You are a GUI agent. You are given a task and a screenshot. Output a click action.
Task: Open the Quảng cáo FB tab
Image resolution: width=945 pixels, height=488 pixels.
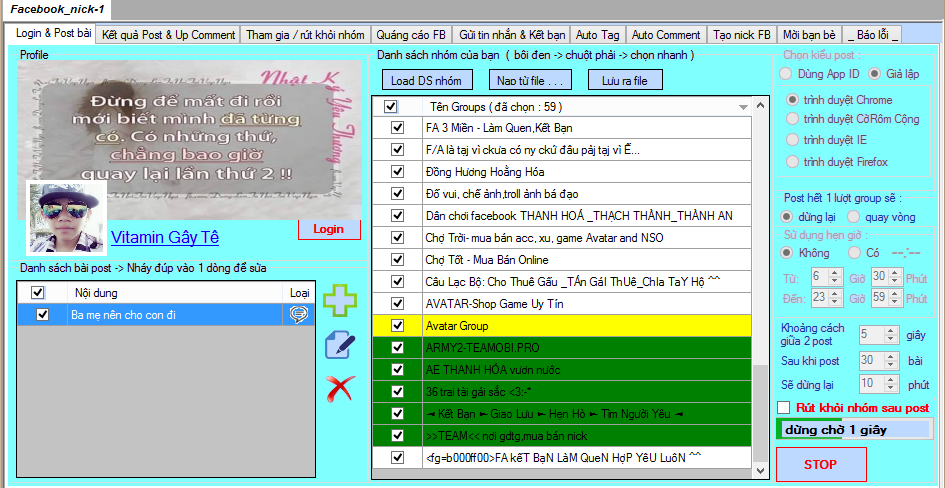pyautogui.click(x=411, y=35)
